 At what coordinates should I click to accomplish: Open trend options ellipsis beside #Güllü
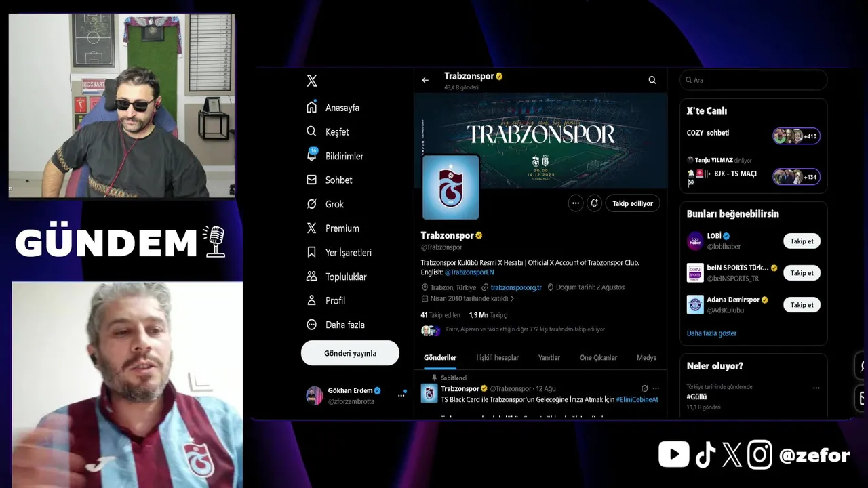coord(816,388)
